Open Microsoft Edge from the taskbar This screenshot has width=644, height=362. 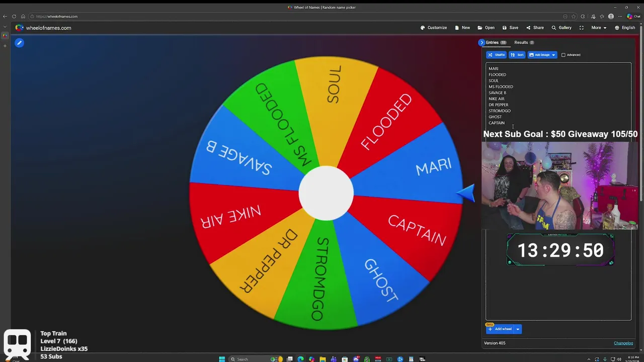tap(300, 359)
